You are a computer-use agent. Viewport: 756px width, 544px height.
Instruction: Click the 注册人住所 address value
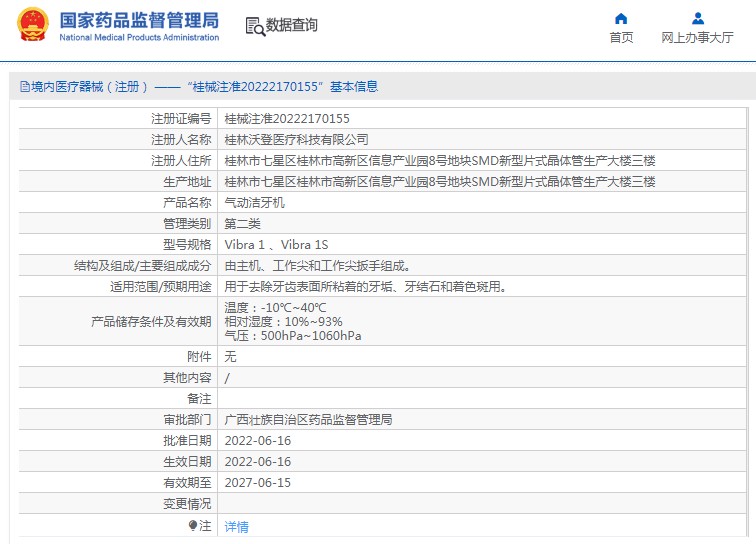pos(440,161)
